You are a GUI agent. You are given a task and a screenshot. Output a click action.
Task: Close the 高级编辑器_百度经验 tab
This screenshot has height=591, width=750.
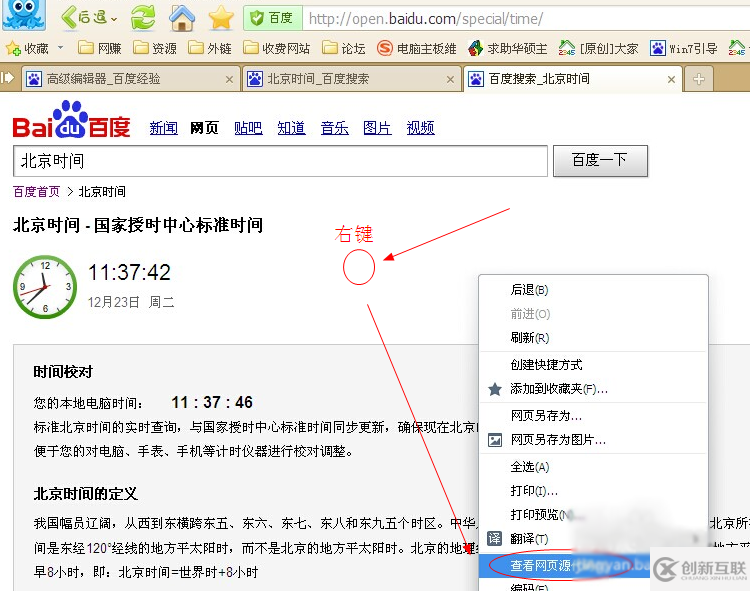point(230,79)
